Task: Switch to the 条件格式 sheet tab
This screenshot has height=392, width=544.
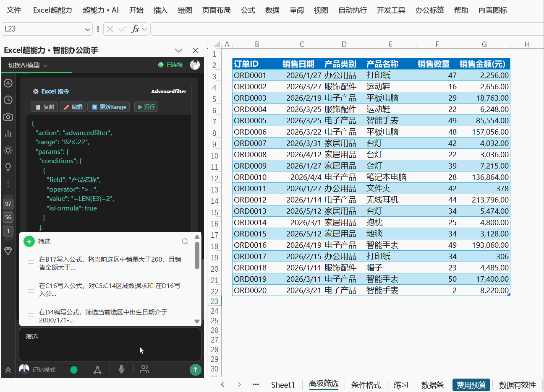Action: (366, 385)
